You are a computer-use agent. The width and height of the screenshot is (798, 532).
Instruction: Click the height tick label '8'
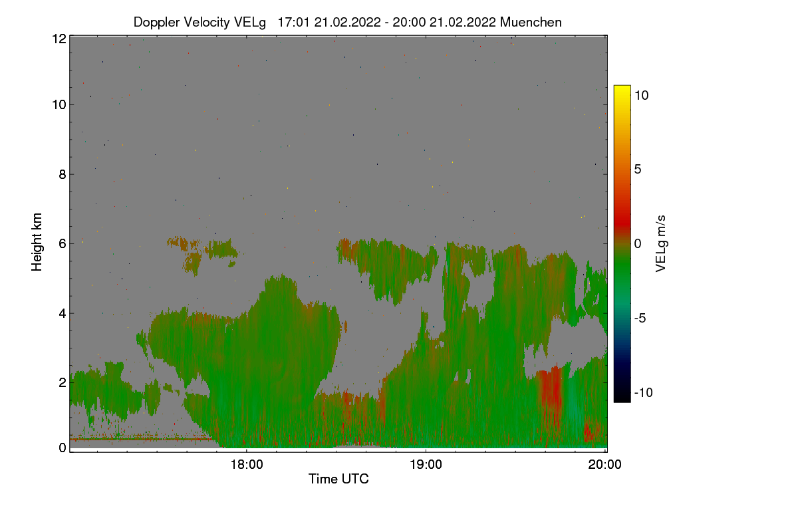pyautogui.click(x=63, y=175)
